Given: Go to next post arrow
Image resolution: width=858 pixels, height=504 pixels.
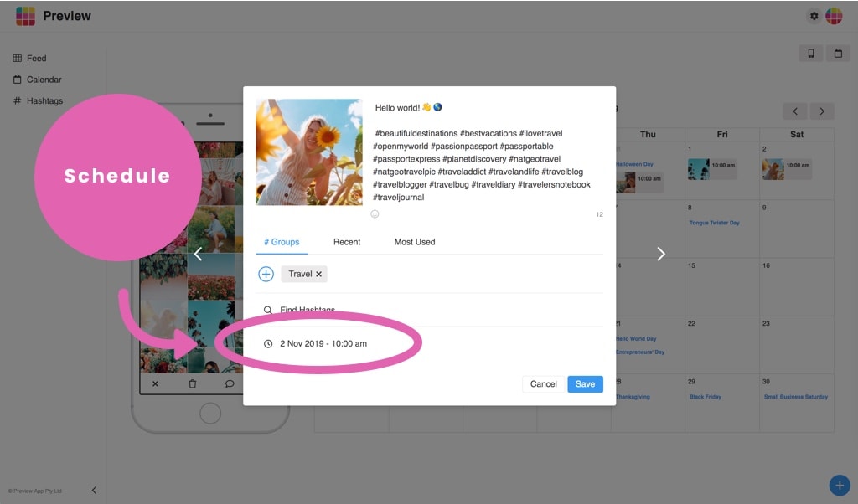Looking at the screenshot, I should (661, 254).
